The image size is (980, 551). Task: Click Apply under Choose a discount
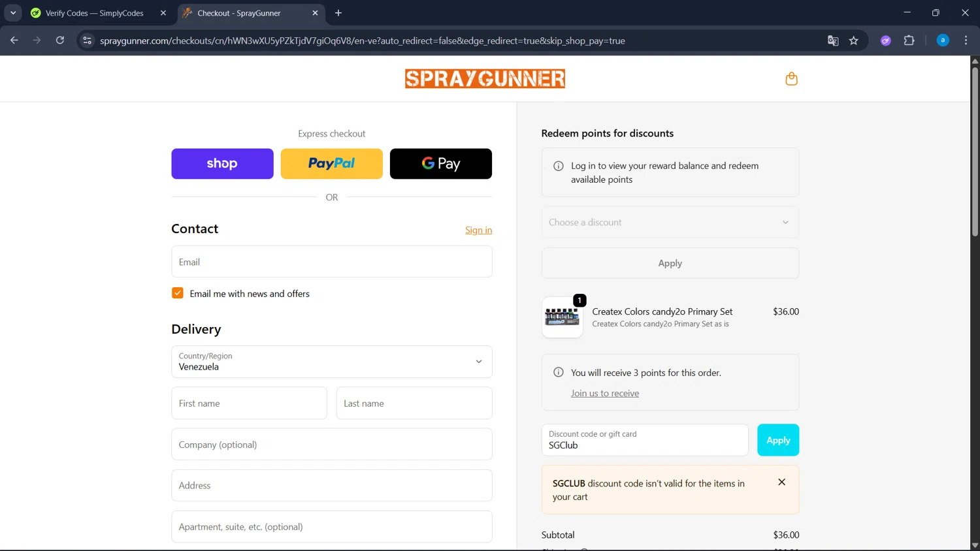coord(670,263)
